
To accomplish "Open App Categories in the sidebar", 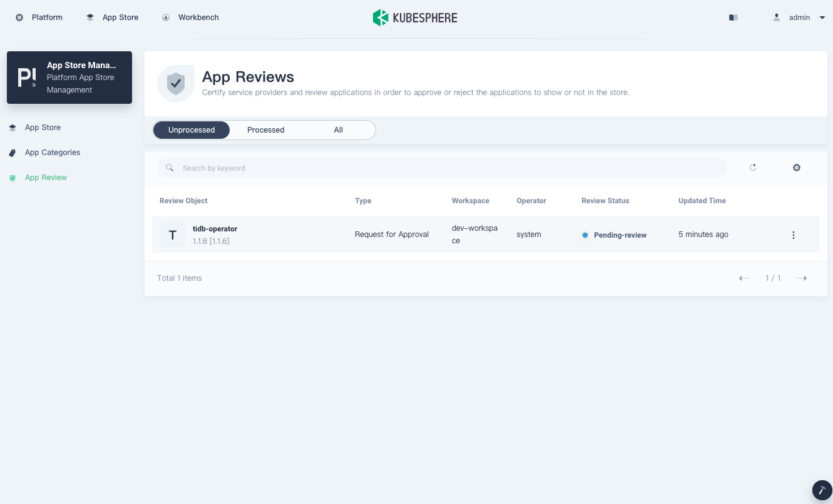I will tap(53, 153).
